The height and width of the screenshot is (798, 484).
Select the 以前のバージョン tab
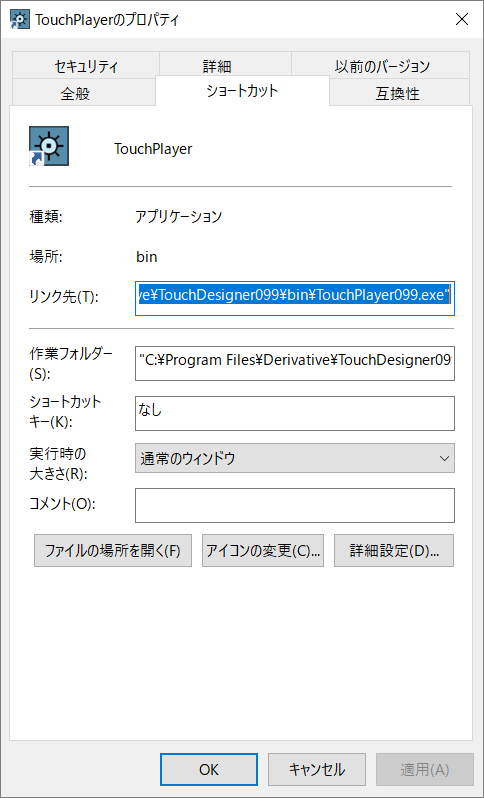(x=382, y=66)
